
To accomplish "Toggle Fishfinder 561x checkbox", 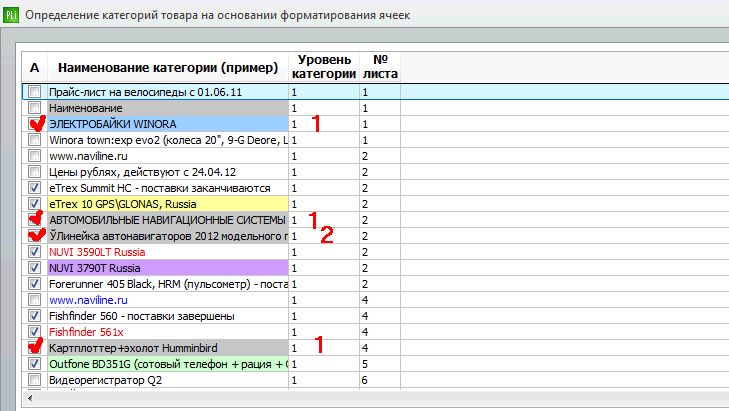I will [34, 331].
